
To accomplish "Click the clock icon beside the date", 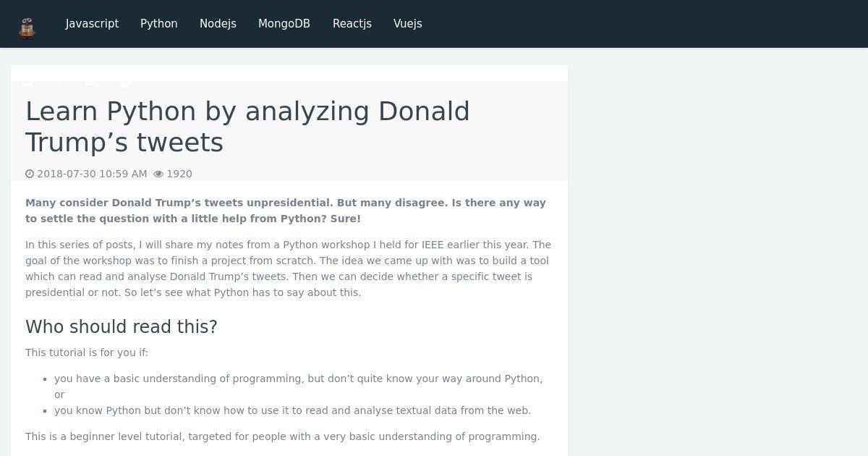I will [30, 174].
